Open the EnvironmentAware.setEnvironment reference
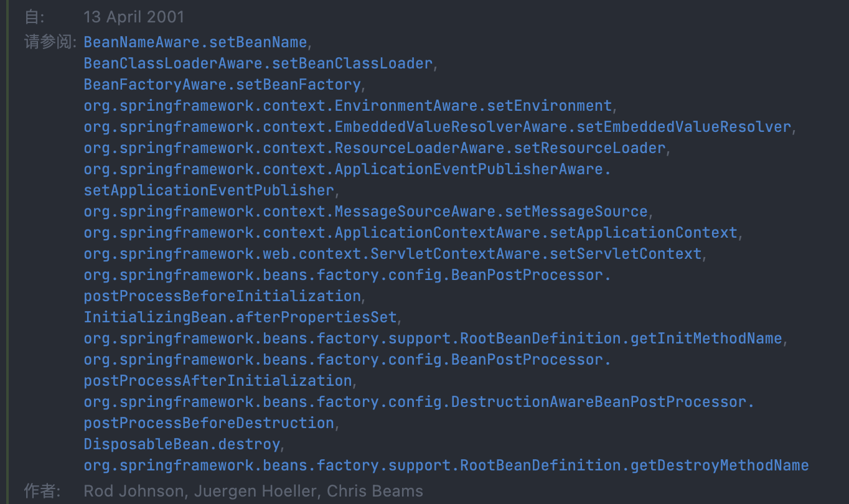 pos(347,106)
